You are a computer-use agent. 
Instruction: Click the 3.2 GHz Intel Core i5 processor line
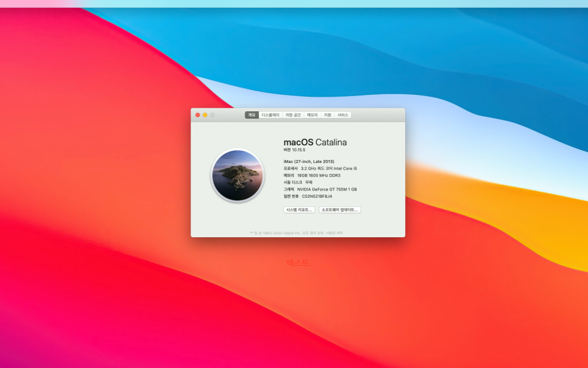(320, 168)
